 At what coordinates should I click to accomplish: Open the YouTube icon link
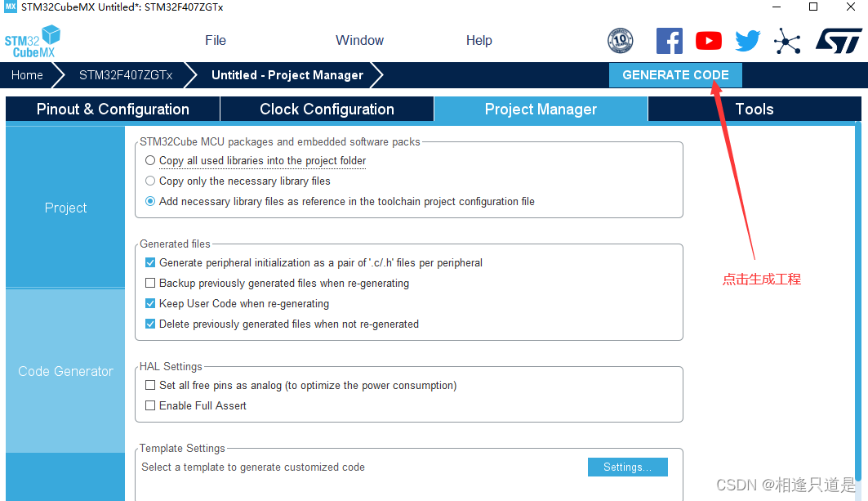pyautogui.click(x=709, y=41)
